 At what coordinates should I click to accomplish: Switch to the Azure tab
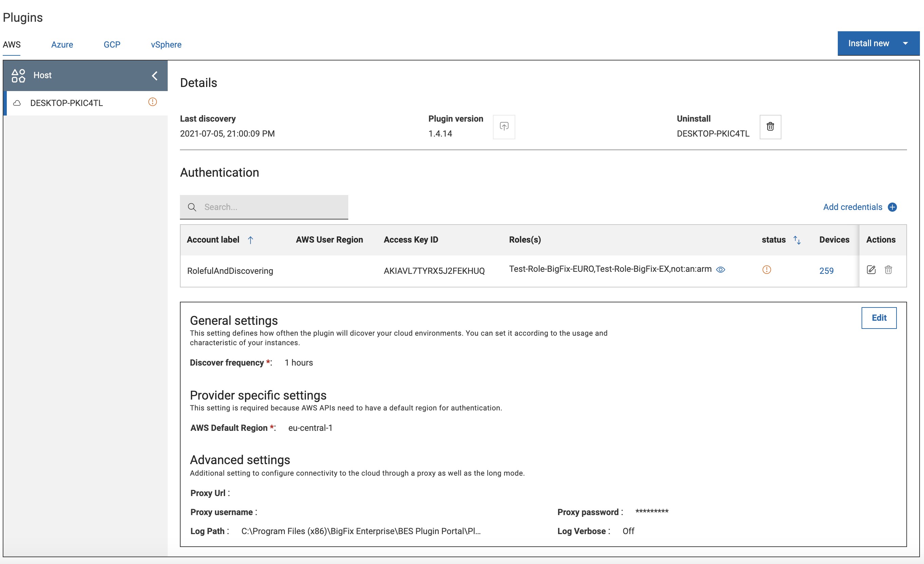pos(62,45)
